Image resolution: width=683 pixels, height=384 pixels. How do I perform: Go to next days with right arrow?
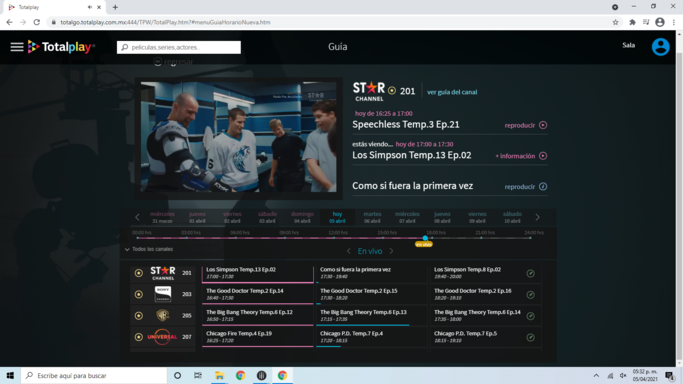pos(538,217)
